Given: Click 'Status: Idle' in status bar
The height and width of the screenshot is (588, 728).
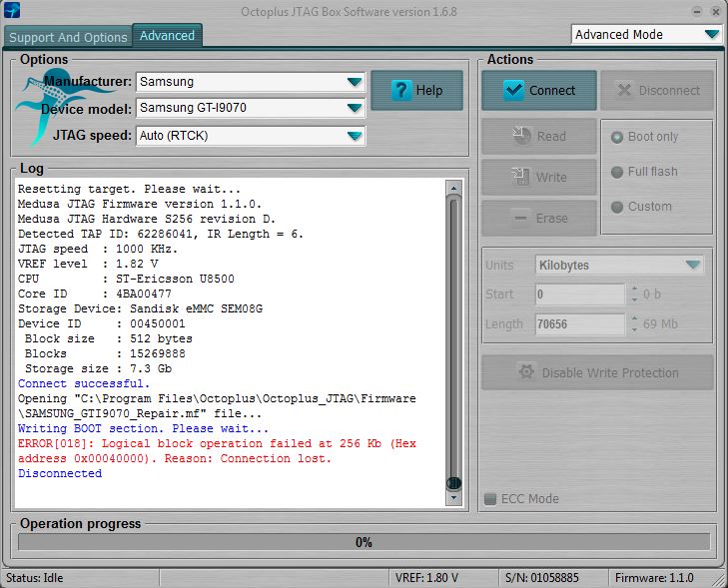Looking at the screenshot, I should (x=35, y=578).
